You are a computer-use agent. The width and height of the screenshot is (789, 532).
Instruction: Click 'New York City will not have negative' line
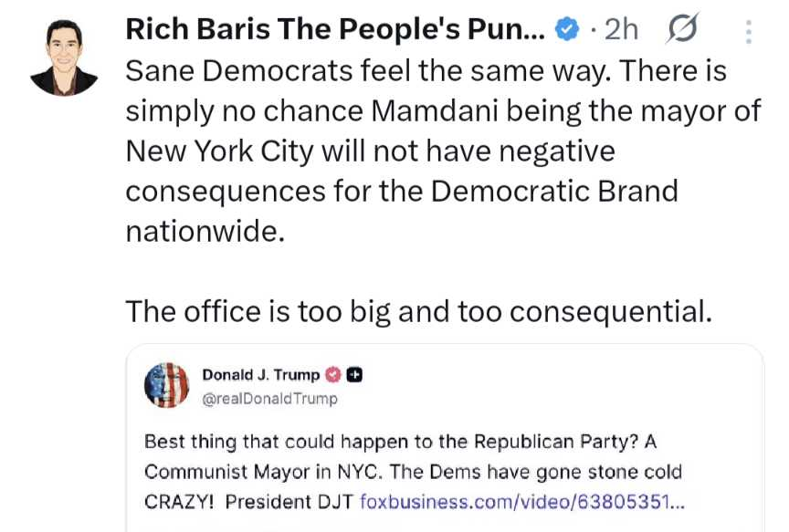pos(370,151)
